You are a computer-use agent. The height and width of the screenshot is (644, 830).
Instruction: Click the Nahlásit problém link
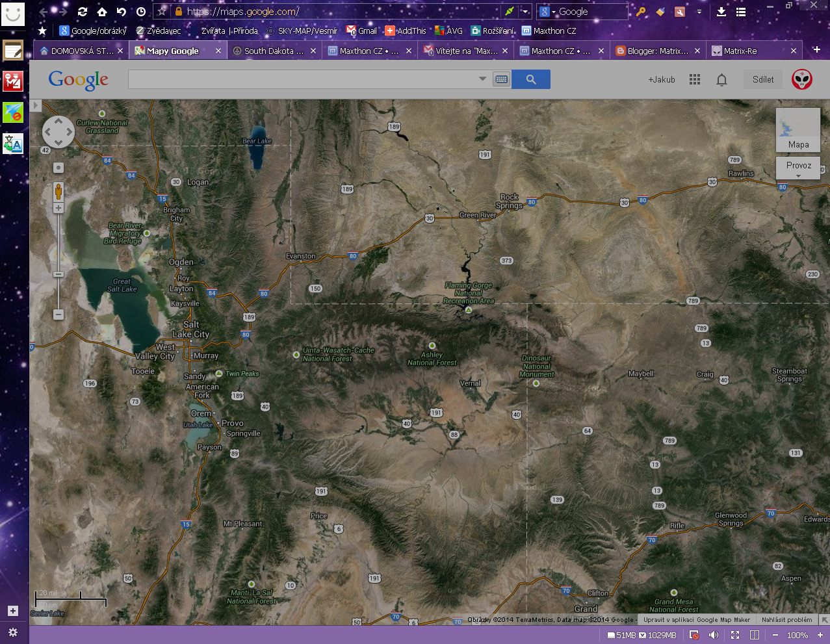pyautogui.click(x=786, y=620)
